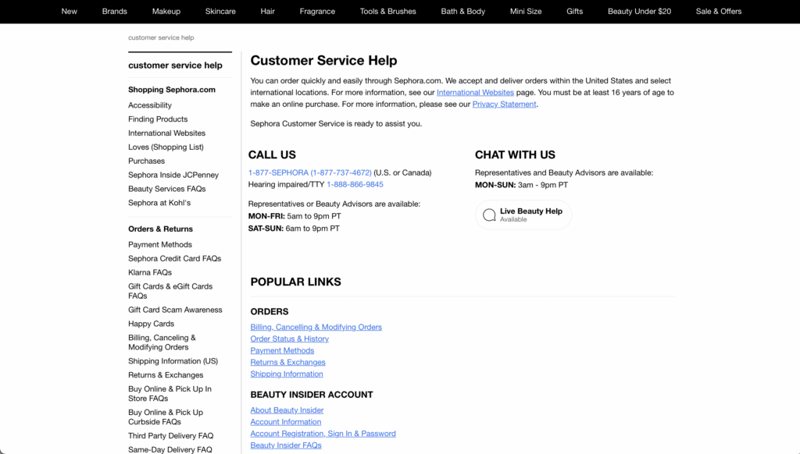Open the Bath & Body navigation menu

click(463, 11)
